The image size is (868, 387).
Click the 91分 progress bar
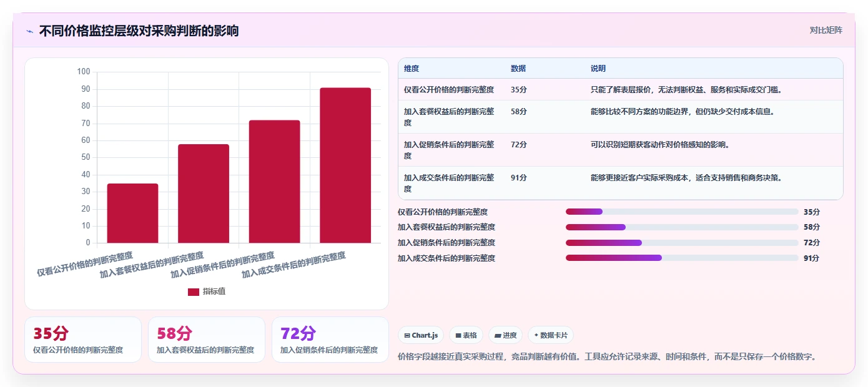coord(682,258)
